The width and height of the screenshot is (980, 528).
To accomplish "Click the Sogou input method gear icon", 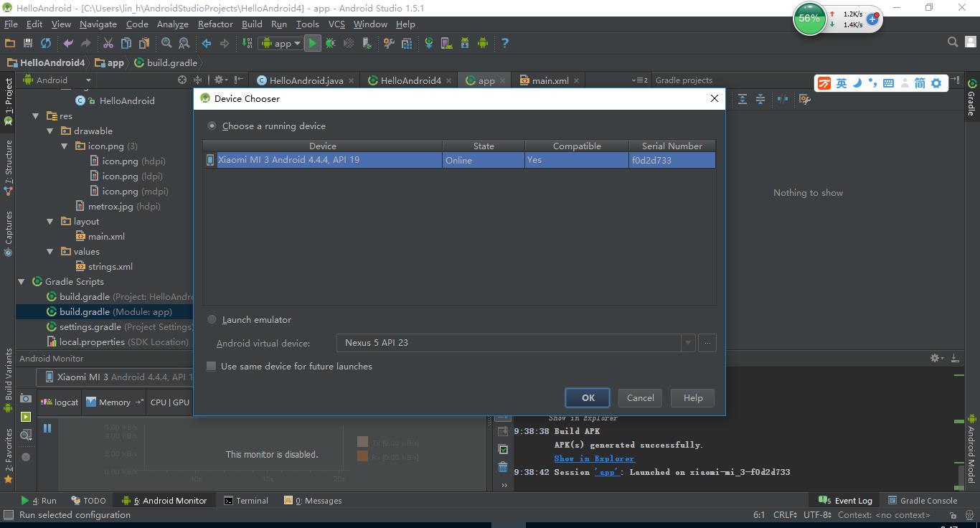I will point(936,83).
